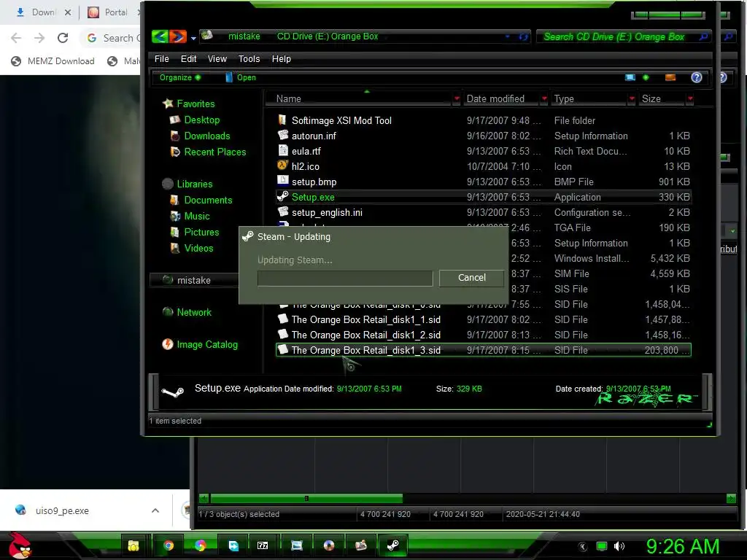
Task: Click the volume speaker tray icon
Action: (619, 546)
